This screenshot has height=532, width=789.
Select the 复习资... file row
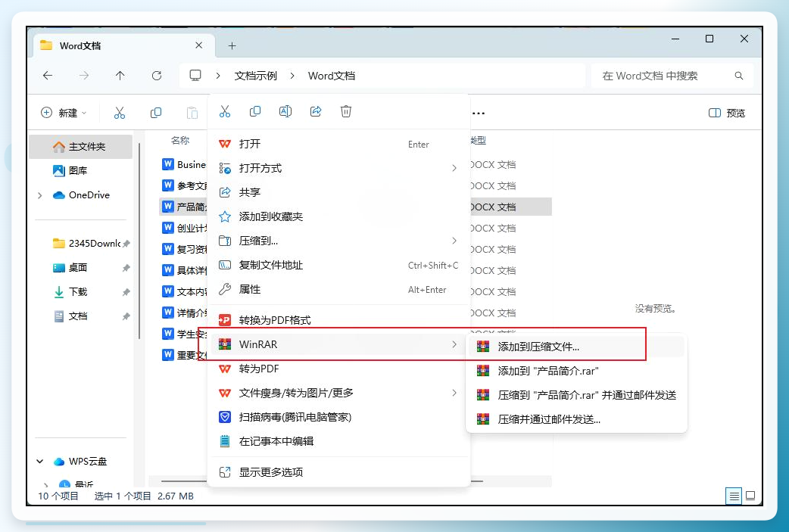pyautogui.click(x=184, y=249)
